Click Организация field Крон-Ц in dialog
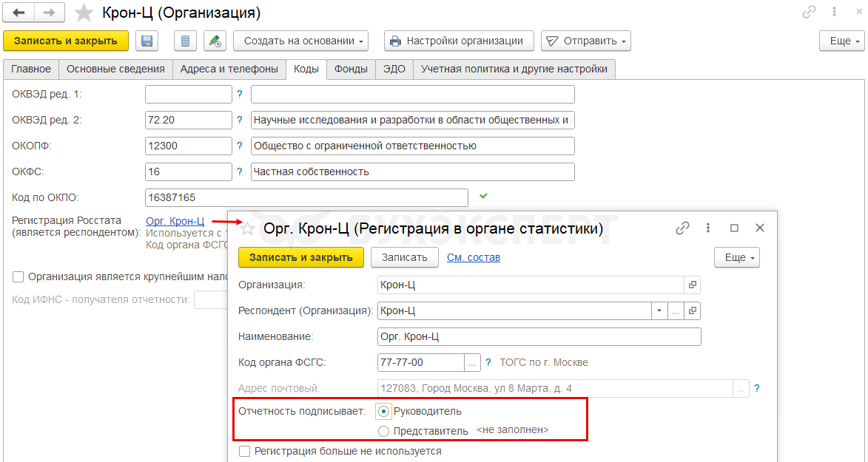This screenshot has height=462, width=868. coord(531,285)
